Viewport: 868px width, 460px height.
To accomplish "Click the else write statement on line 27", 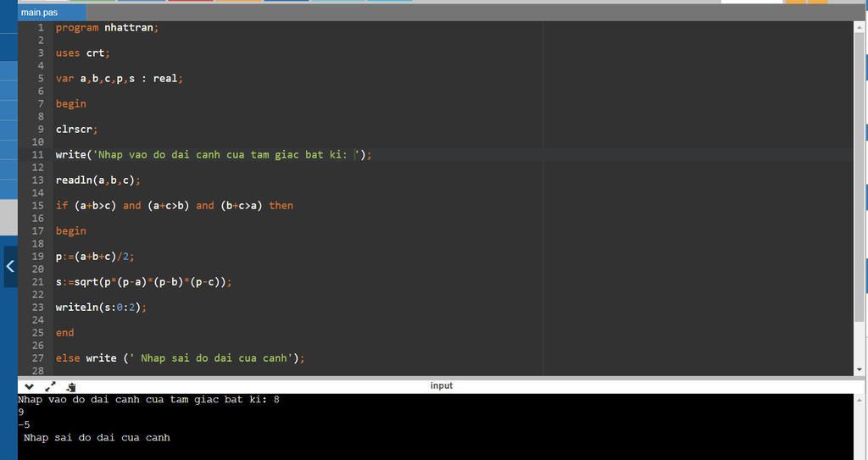I will 180,358.
